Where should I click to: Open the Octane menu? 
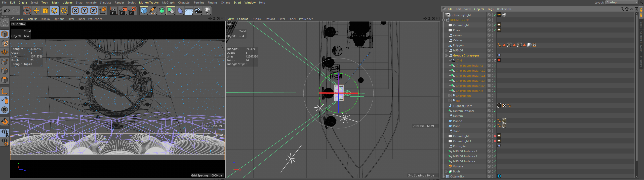click(225, 3)
